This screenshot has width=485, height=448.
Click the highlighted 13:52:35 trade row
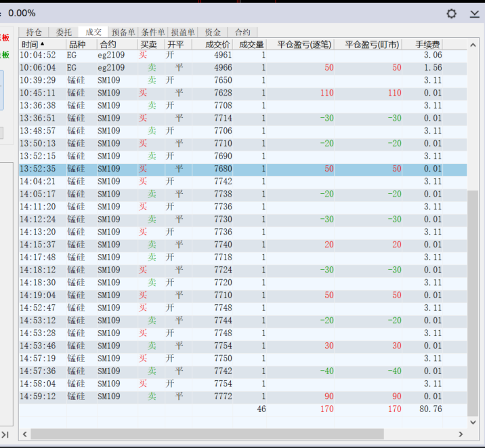[x=242, y=169]
